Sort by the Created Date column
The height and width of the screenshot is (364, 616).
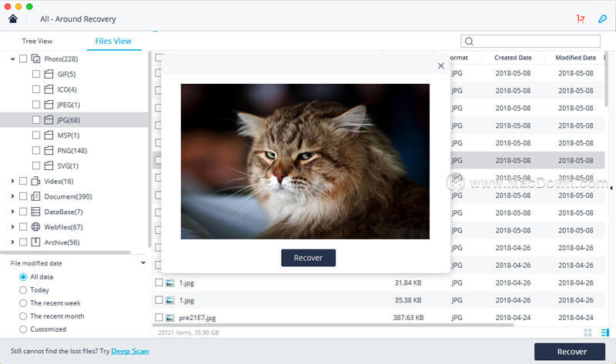(513, 58)
